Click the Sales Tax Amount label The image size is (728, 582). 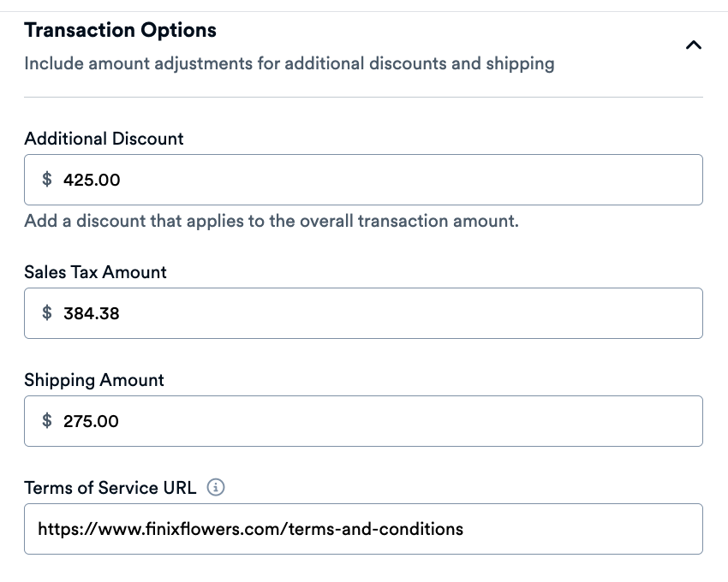coord(95,272)
